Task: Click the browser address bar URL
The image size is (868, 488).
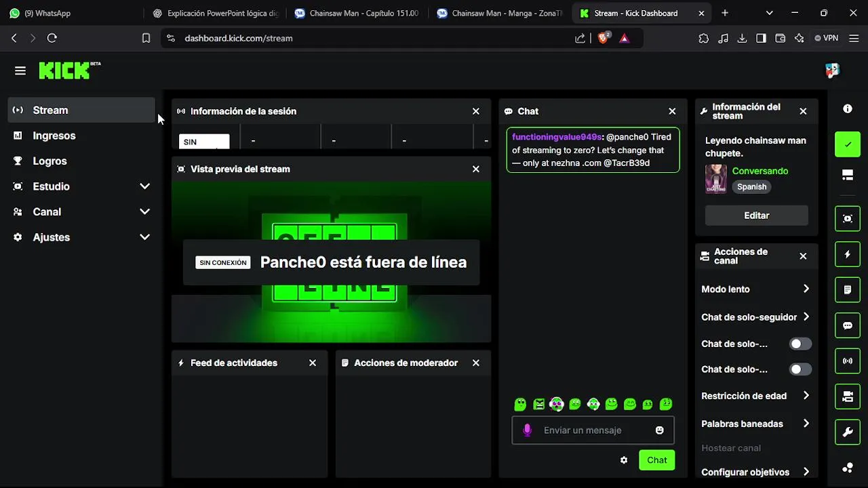Action: click(239, 38)
